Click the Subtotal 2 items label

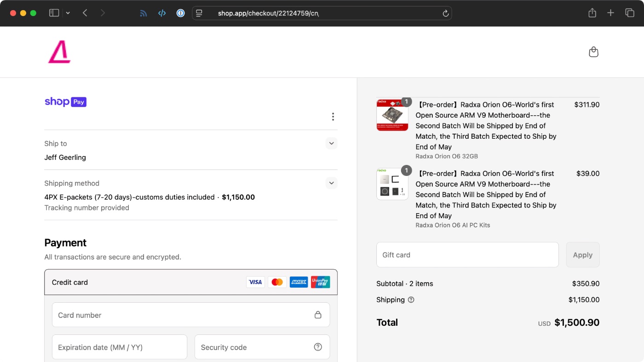click(405, 283)
